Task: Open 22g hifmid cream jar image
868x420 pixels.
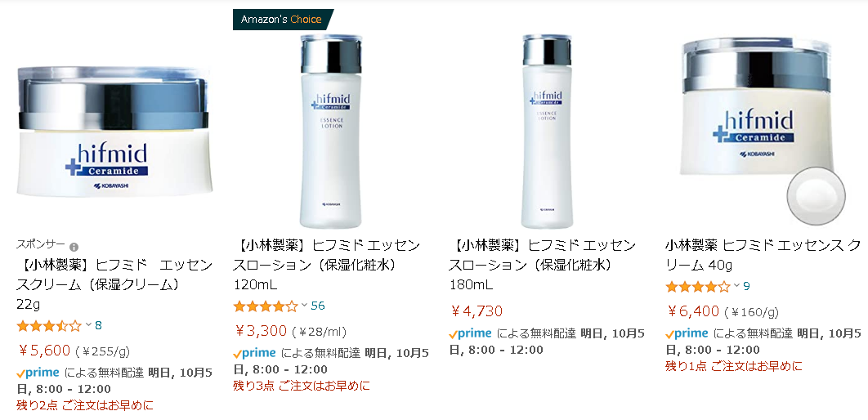Action: tap(114, 132)
